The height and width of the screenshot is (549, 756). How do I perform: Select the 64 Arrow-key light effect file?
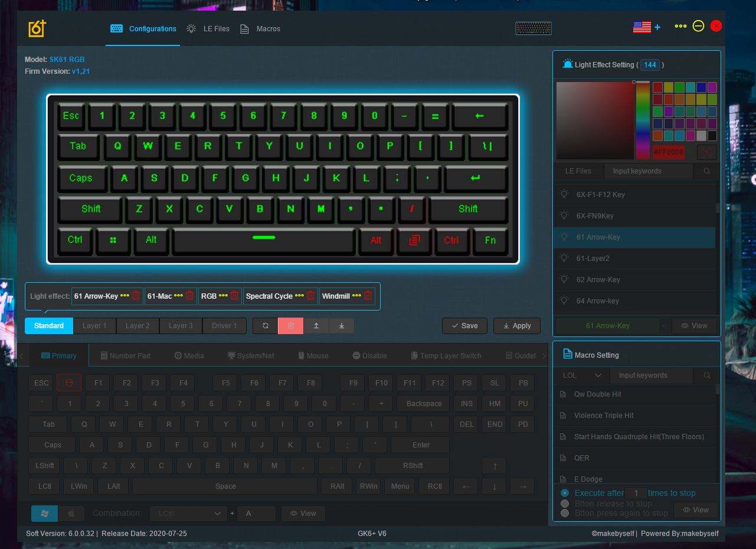597,301
